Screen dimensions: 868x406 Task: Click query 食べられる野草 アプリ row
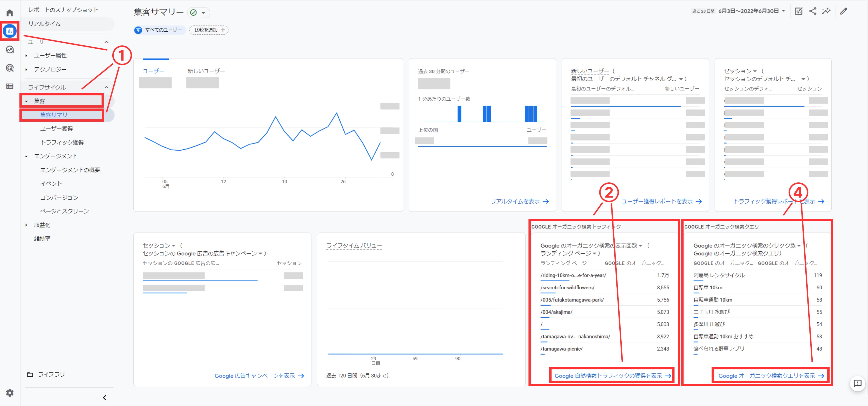(x=757, y=349)
